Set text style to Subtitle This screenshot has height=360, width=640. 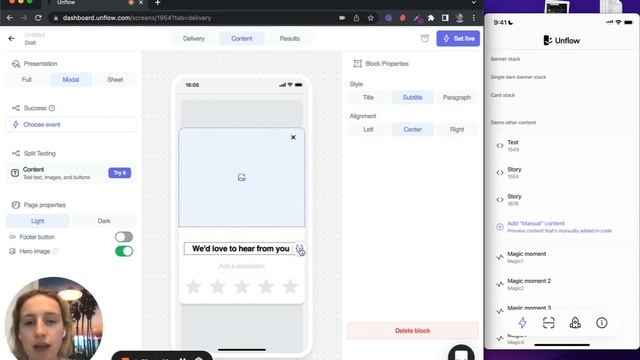point(412,98)
